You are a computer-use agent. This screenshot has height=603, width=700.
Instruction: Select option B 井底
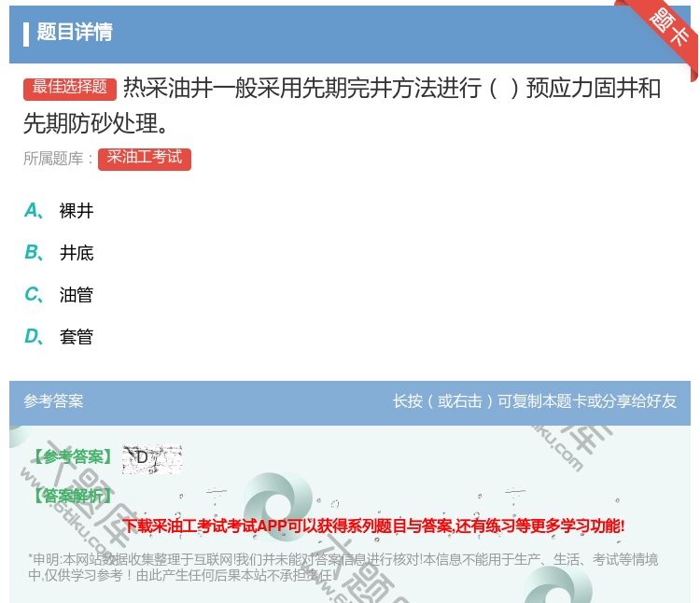tap(59, 253)
